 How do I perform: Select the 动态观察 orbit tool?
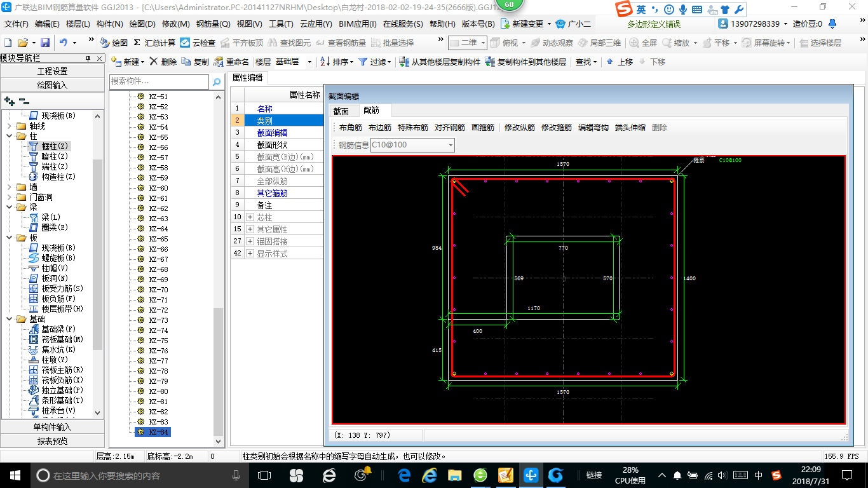(x=552, y=43)
